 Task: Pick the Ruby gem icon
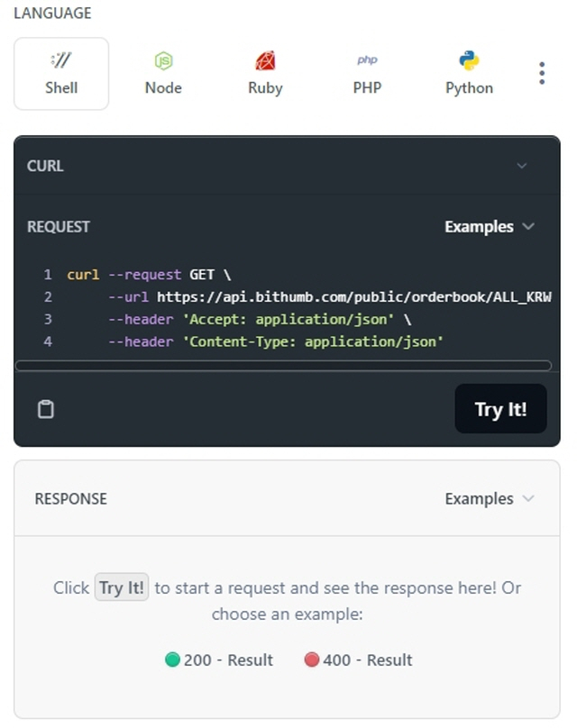pos(265,61)
